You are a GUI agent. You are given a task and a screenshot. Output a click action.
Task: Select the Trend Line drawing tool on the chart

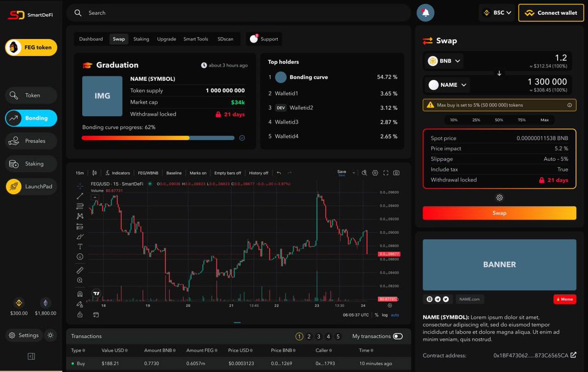tap(80, 195)
